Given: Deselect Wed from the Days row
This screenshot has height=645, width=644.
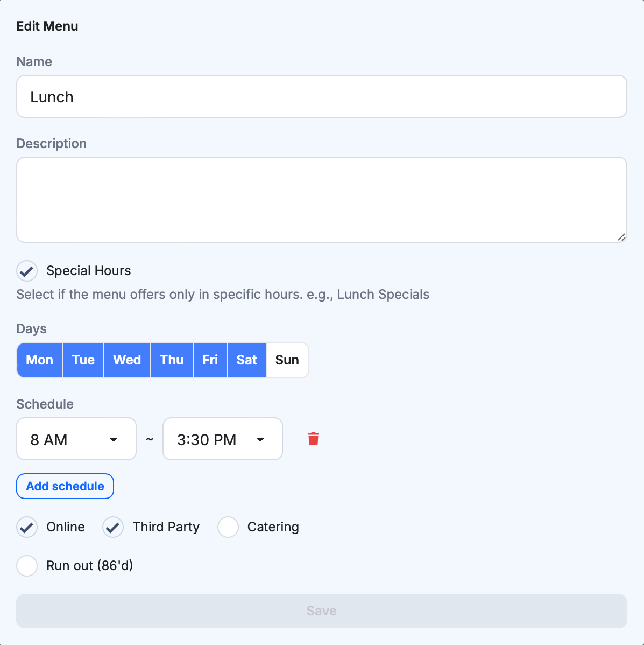Looking at the screenshot, I should tap(126, 360).
